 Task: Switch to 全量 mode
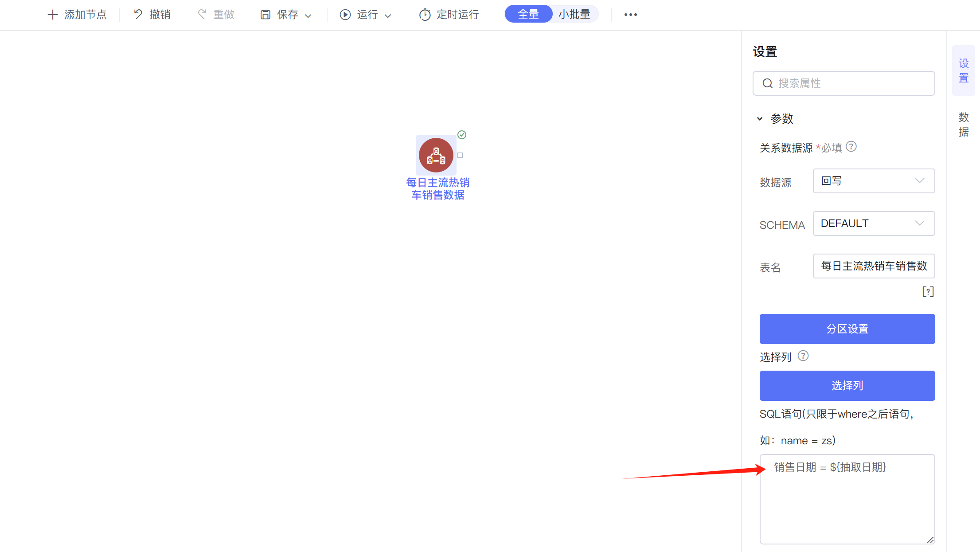(528, 14)
